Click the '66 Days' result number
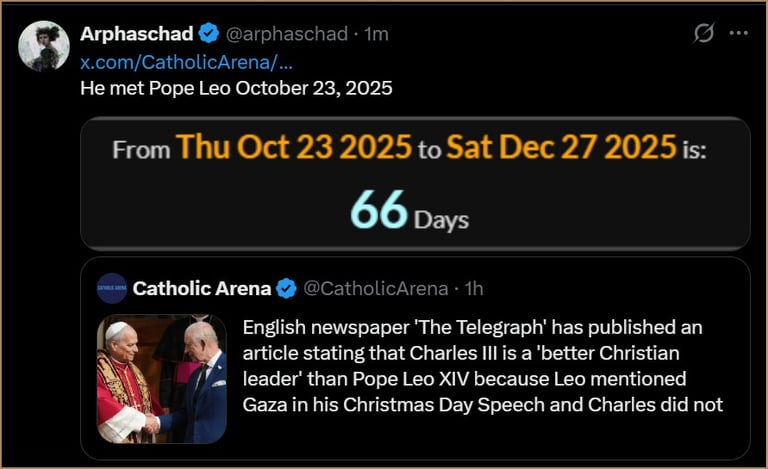 [379, 210]
